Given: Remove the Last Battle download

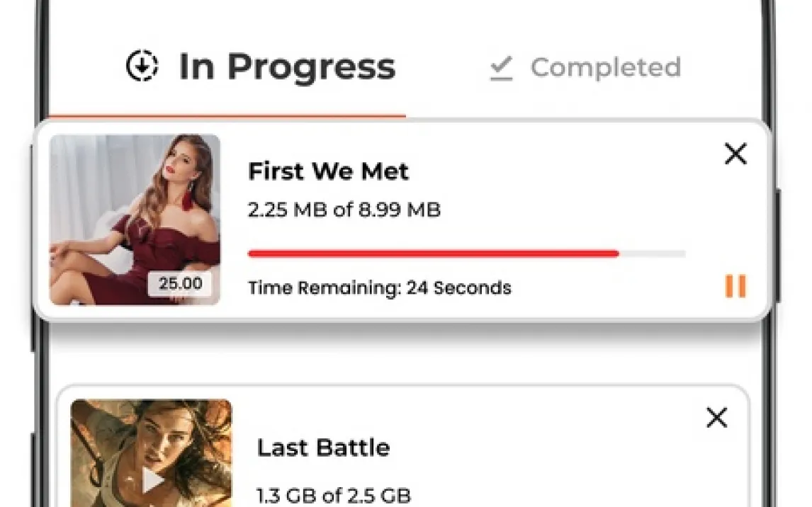Looking at the screenshot, I should pyautogui.click(x=717, y=418).
